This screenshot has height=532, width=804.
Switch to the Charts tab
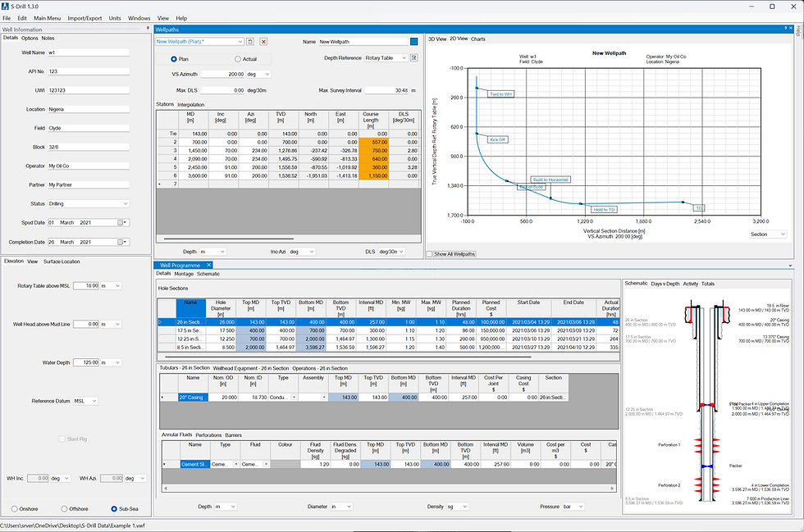pos(477,39)
